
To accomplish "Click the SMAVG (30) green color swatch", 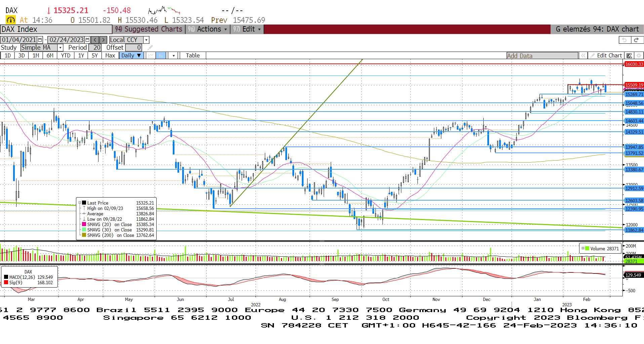I will tap(84, 230).
